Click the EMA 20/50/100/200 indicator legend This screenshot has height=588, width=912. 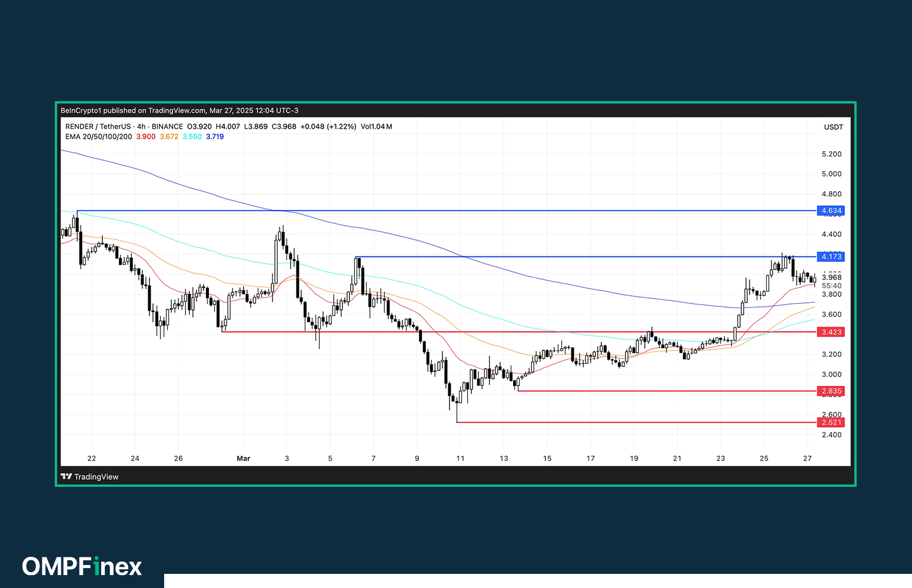click(x=98, y=136)
